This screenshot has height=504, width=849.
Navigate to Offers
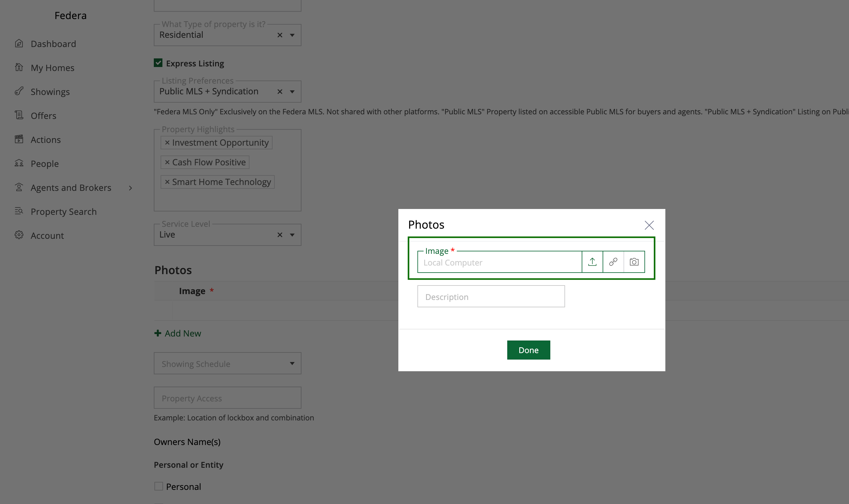pos(43,116)
